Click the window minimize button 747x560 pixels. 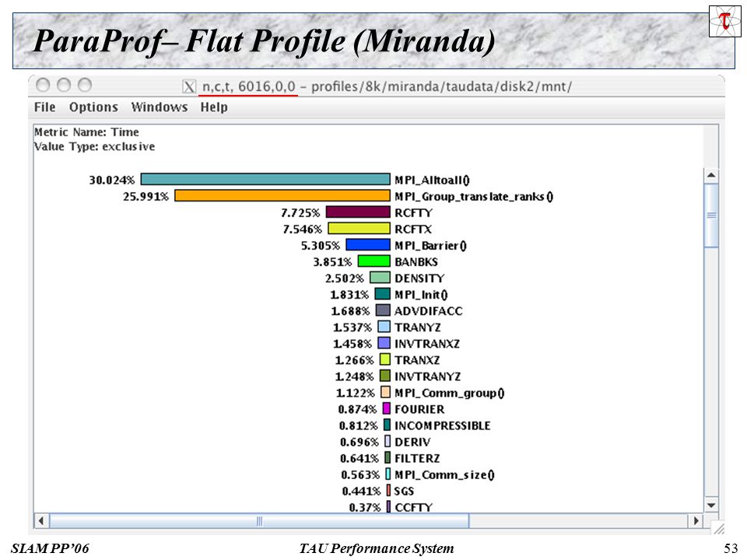64,86
